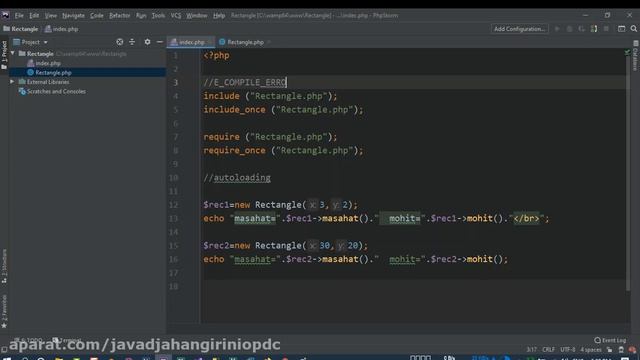Open Search Everywhere magnifier icon

pyautogui.click(x=633, y=29)
